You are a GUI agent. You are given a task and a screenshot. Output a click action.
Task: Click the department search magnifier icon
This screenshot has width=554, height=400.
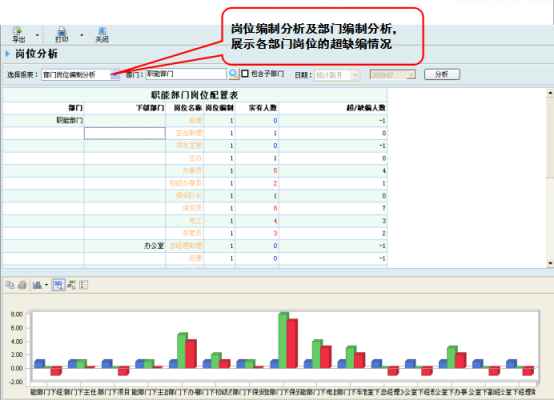pos(234,74)
